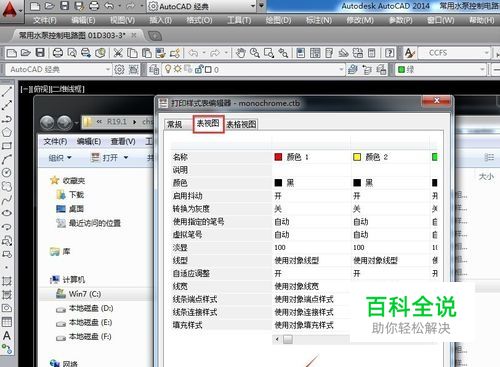Select Multiline Text A tool
Screen dimensions: 500x367
click(7, 335)
